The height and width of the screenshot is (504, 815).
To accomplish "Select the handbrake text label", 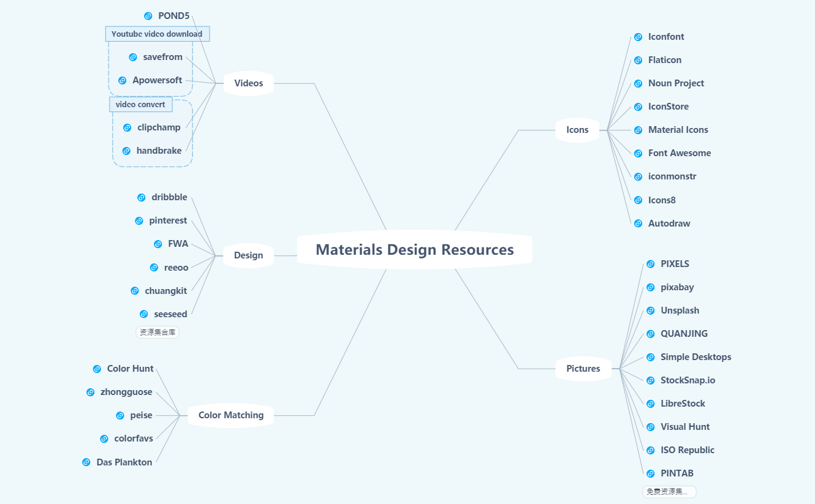I will (x=159, y=151).
